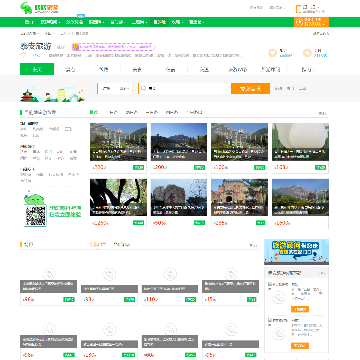Select the green active tab under 泰安旅游
This screenshot has height=360, width=360.
[37, 69]
